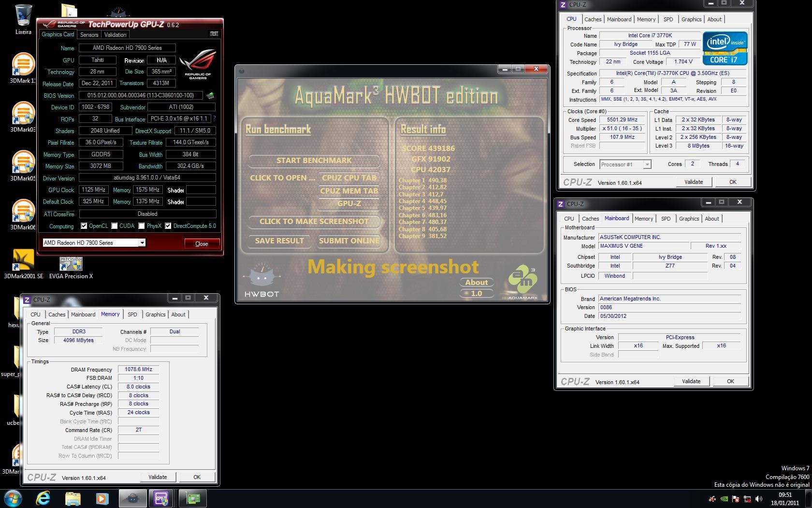Viewport: 812px width, 508px height.
Task: Switch to AquaMark HWBOT taskbar item
Action: pyautogui.click(x=132, y=498)
